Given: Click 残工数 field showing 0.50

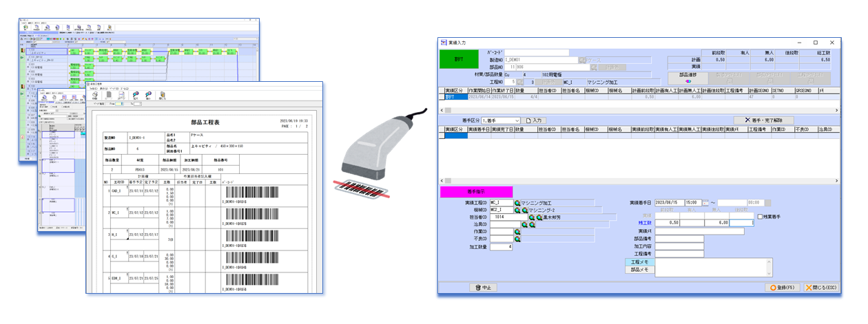Looking at the screenshot, I should click(667, 223).
